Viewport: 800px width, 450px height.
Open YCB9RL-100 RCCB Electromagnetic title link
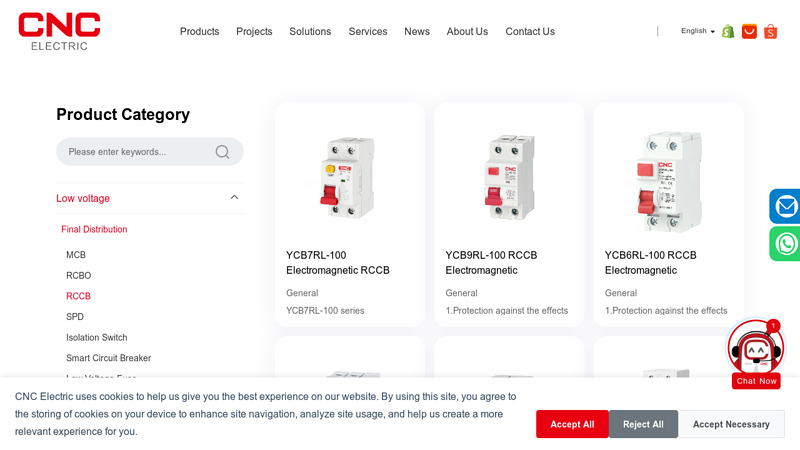click(x=491, y=263)
